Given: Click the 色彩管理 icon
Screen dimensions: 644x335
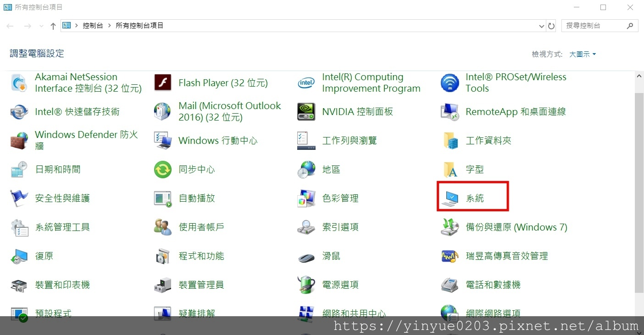Looking at the screenshot, I should [x=306, y=198].
